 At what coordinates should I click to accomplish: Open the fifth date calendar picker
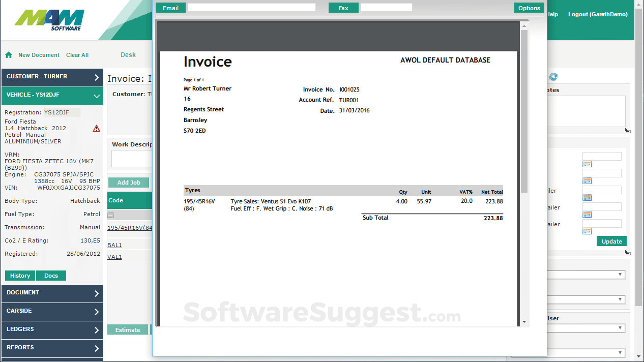point(587,231)
